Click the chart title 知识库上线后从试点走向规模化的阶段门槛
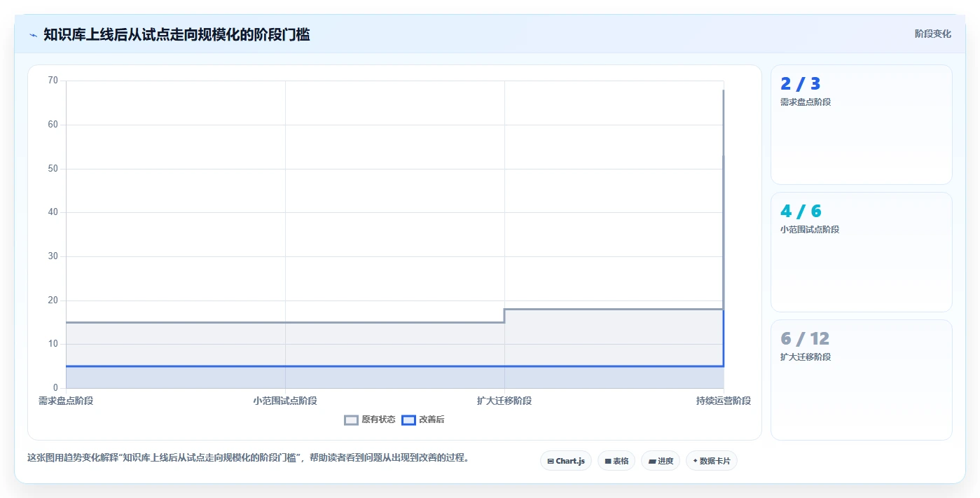The image size is (980, 498). coord(177,34)
